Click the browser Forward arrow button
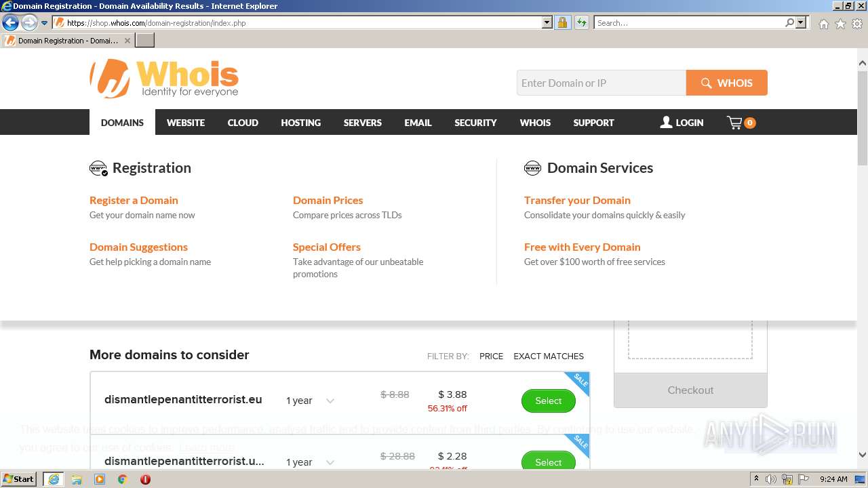This screenshot has width=868, height=488. tap(29, 22)
